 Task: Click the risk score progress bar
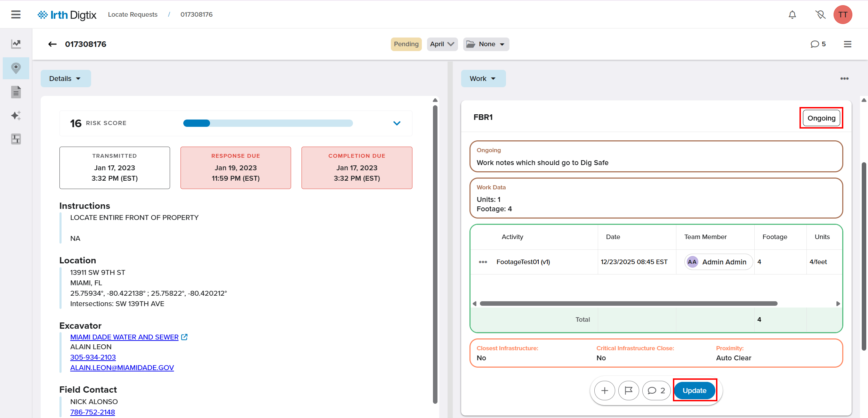click(268, 123)
